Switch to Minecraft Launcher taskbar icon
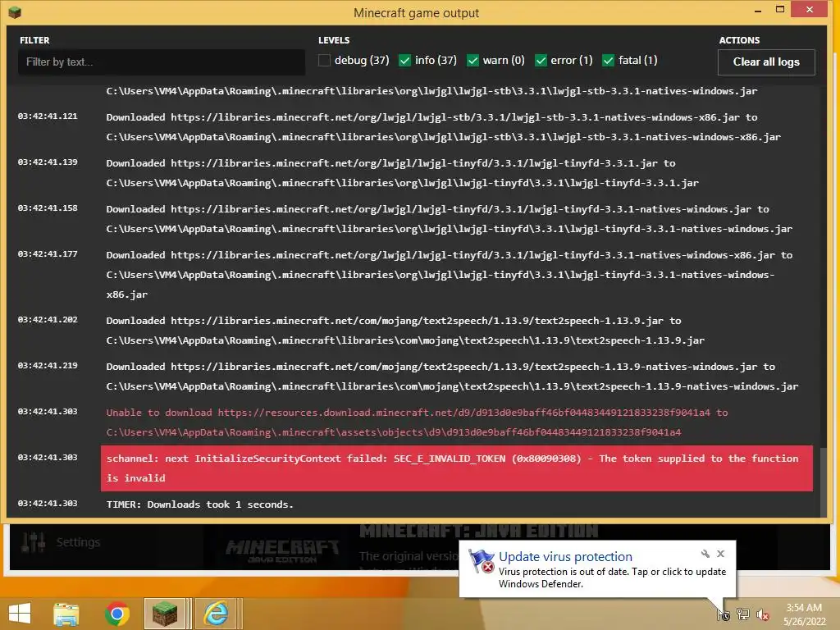This screenshot has height=630, width=840. (164, 614)
